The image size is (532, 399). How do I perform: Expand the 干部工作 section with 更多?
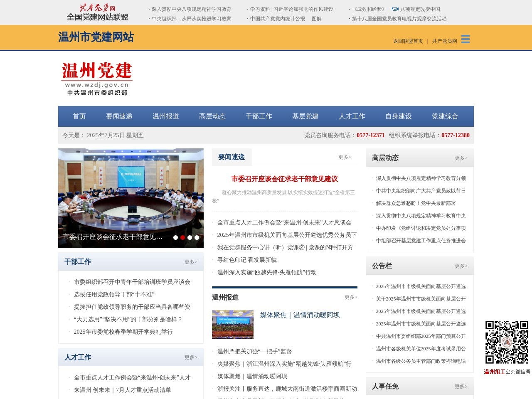[190, 262]
